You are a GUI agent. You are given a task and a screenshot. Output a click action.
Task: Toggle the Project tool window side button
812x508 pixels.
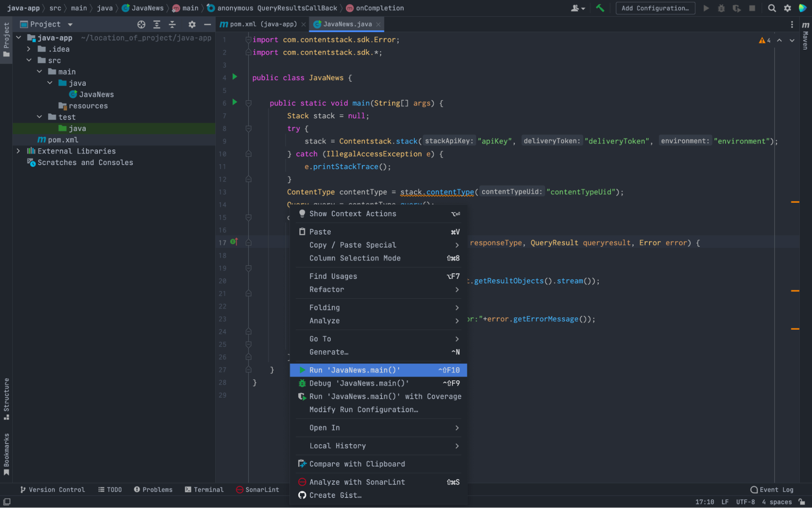coord(6,40)
